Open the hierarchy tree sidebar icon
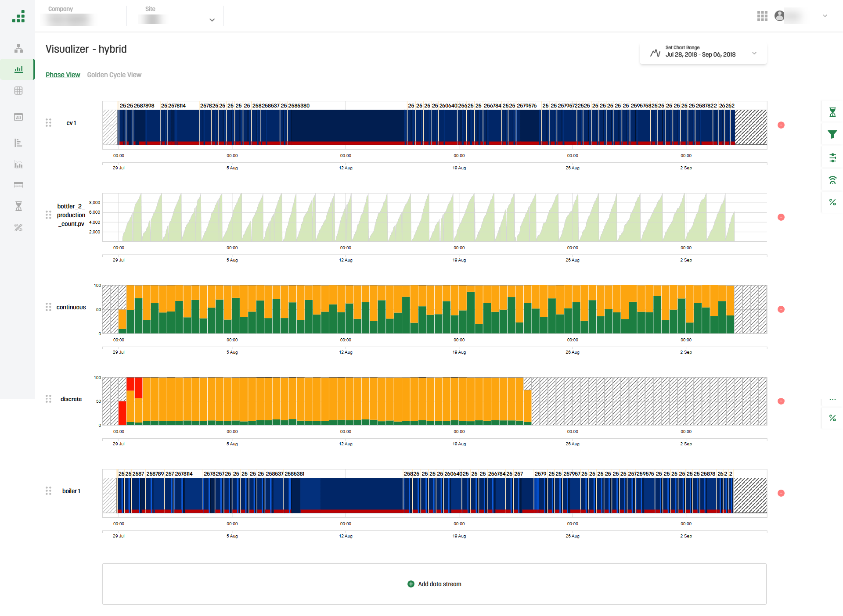Screen dimensions: 843x616 (18, 48)
